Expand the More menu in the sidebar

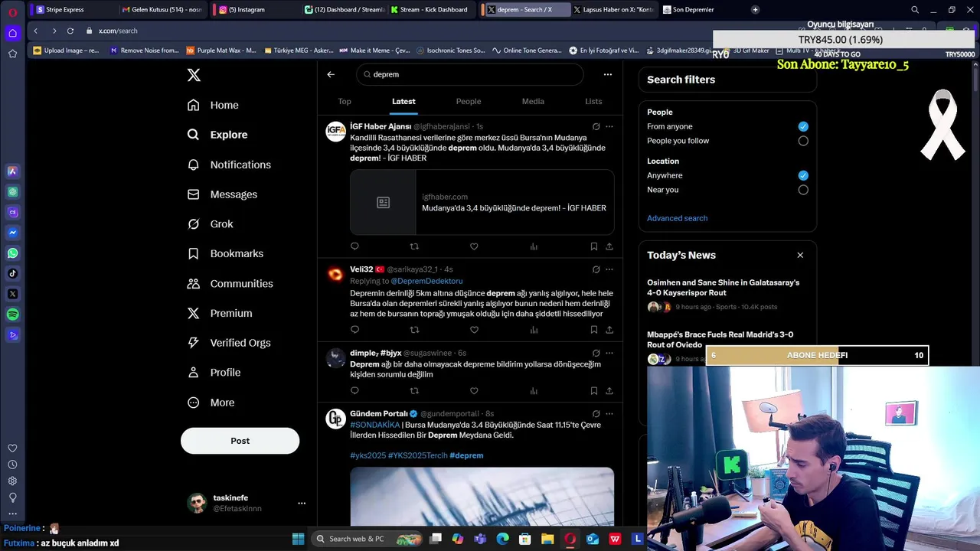point(211,403)
